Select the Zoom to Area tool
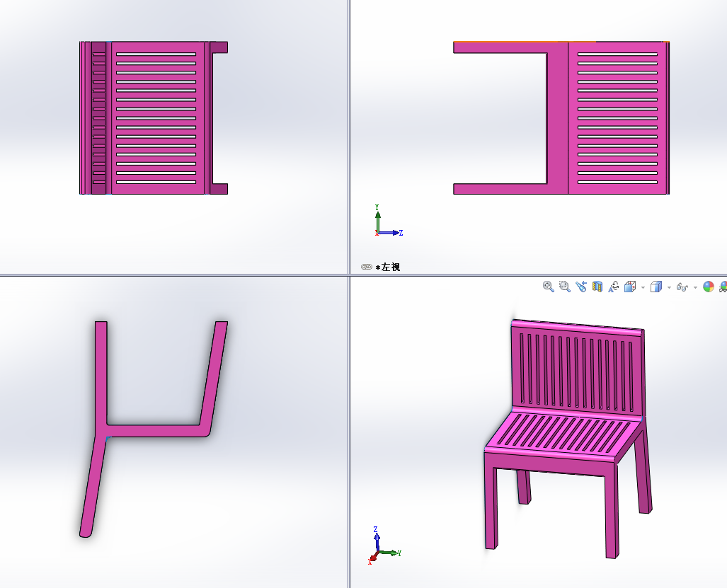 564,287
